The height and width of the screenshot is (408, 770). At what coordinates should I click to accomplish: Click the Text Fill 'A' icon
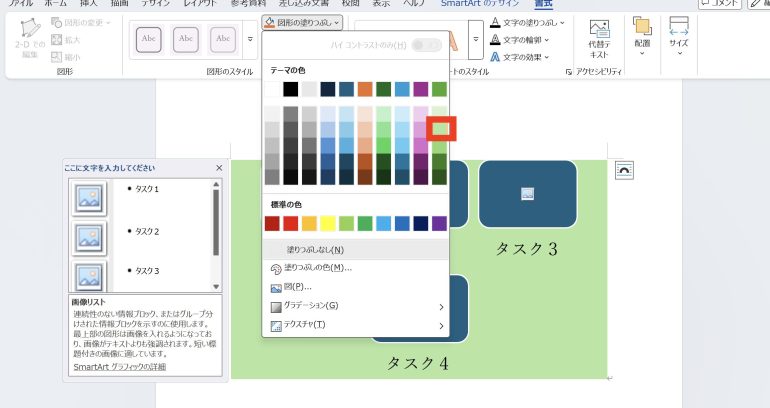(495, 23)
